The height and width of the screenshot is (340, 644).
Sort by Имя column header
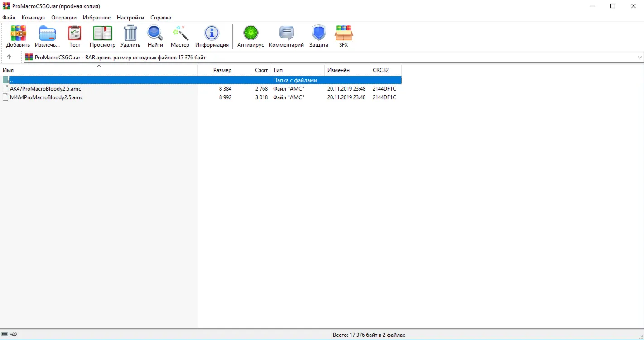pos(99,70)
